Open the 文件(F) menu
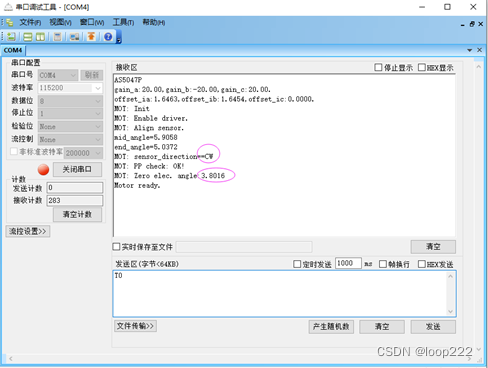488x368 pixels. pyautogui.click(x=30, y=22)
